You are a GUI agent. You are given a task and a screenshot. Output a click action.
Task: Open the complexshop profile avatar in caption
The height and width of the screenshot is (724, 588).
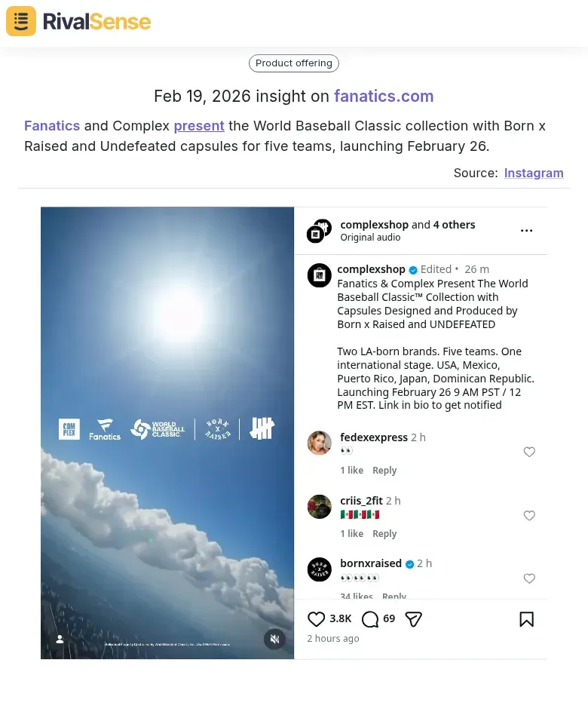[x=320, y=275]
